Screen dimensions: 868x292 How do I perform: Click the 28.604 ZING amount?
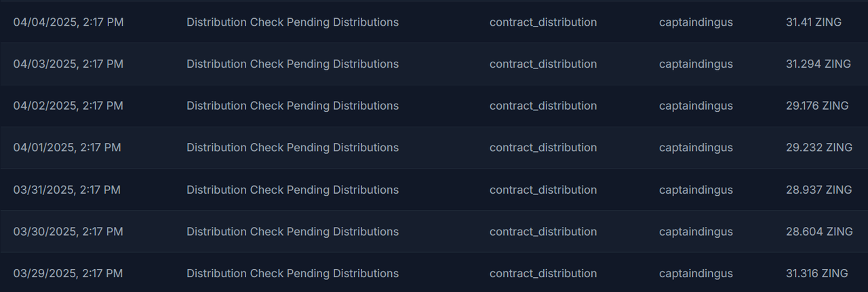819,232
